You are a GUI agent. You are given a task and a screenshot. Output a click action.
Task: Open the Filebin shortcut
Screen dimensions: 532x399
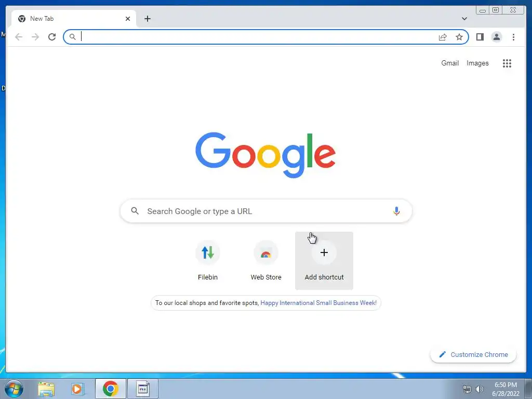click(208, 261)
